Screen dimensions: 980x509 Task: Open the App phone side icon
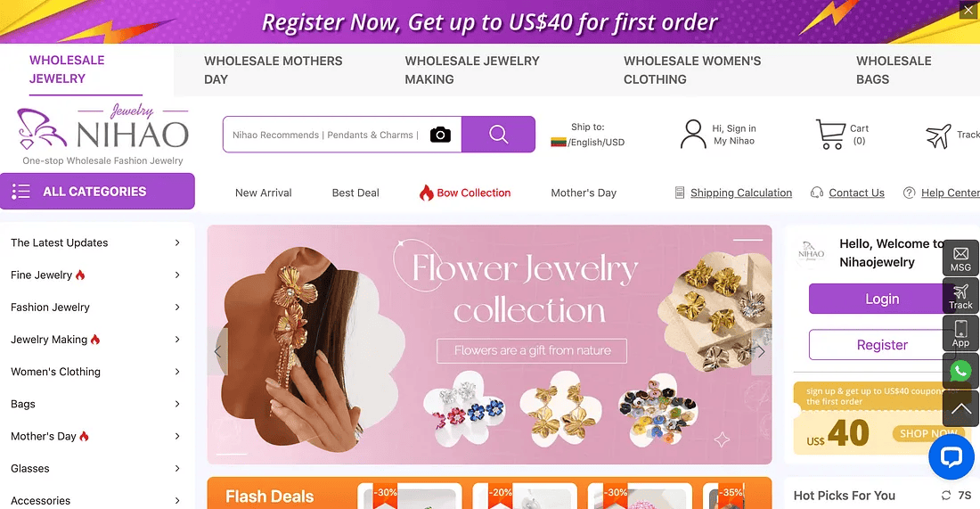pos(960,333)
